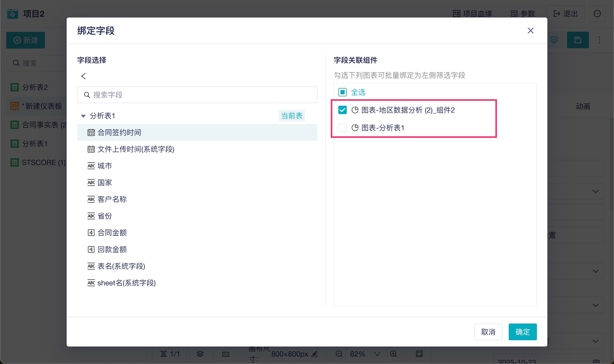Screen dimensions: 614x364
Task: Click the zoom-out magnifier icon
Action: (x=339, y=354)
